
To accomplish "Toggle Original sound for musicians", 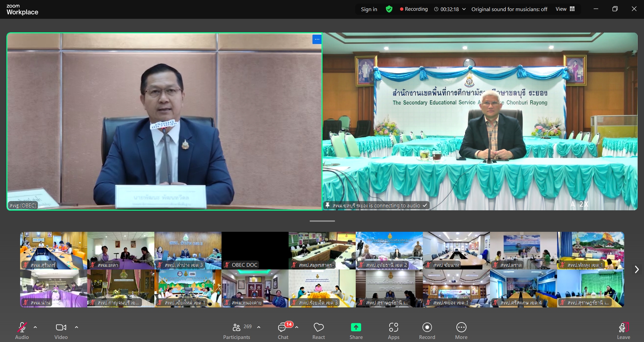I will pyautogui.click(x=509, y=9).
